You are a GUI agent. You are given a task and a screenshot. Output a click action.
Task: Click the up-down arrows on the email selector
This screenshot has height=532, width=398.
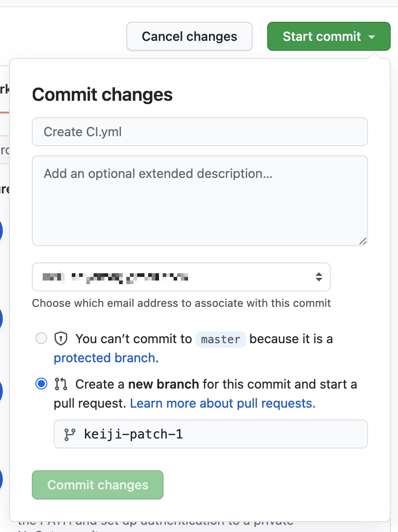(318, 277)
